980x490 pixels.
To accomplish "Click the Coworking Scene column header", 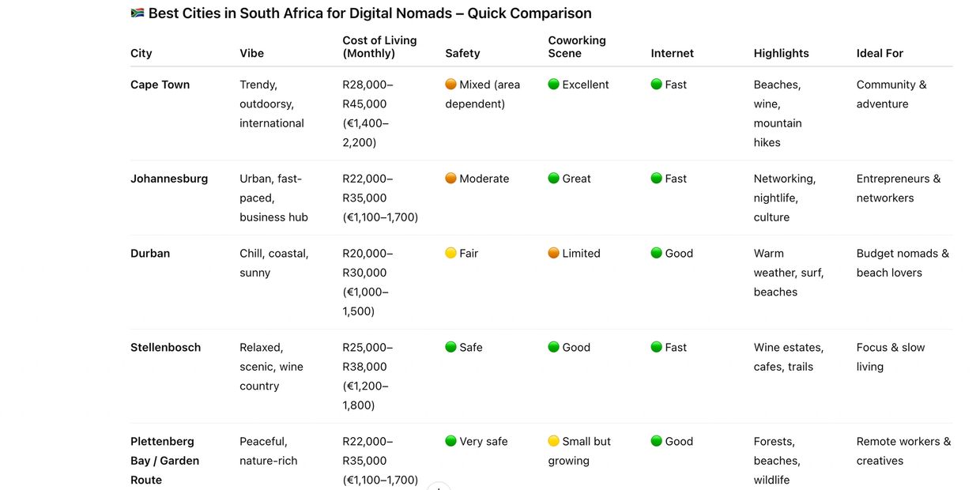I will point(577,47).
